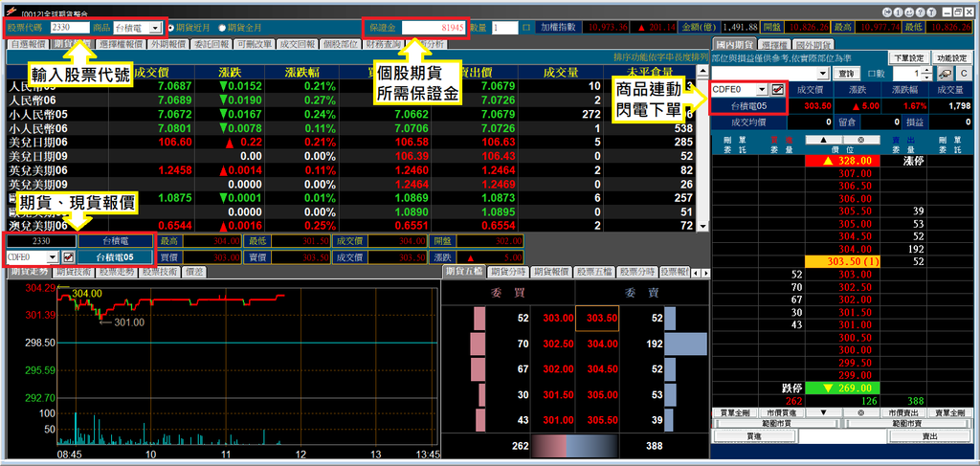Switch to the 可刪改單 tab
The image size is (980, 466).
(255, 44)
